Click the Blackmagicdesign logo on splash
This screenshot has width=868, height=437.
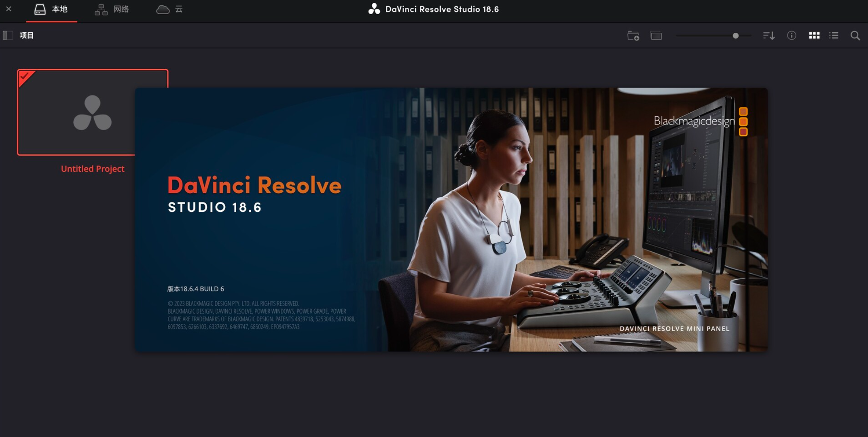701,121
